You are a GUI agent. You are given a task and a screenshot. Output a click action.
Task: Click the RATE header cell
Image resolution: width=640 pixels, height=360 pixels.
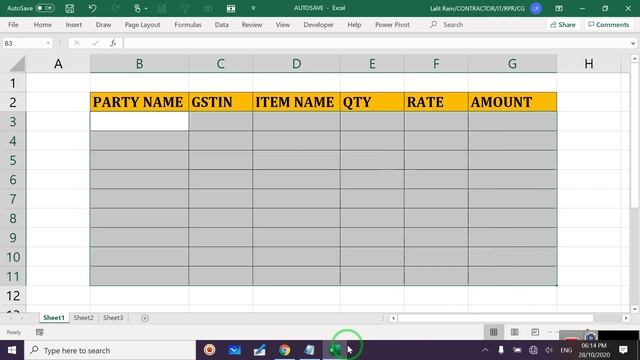coord(436,102)
